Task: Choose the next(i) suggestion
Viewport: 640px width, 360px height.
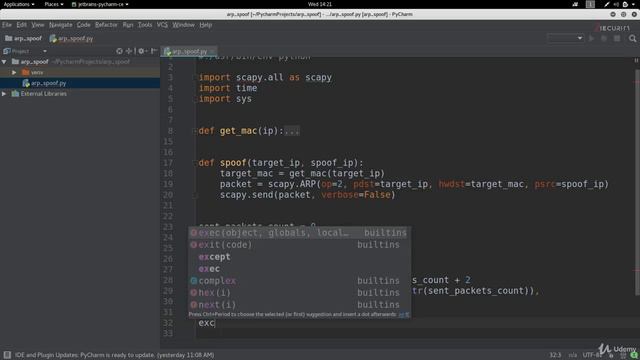Action: click(x=299, y=304)
